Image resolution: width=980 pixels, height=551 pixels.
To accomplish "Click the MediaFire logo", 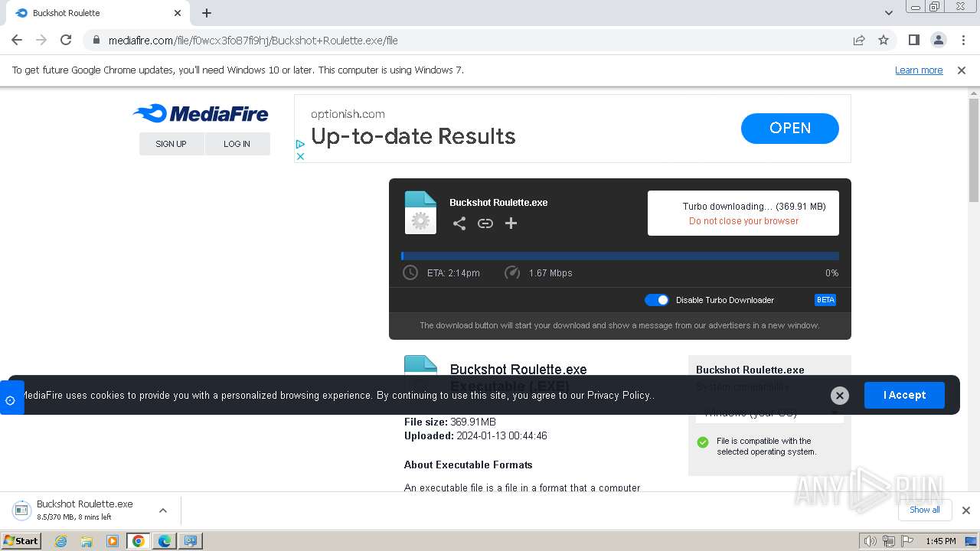I will coord(201,113).
